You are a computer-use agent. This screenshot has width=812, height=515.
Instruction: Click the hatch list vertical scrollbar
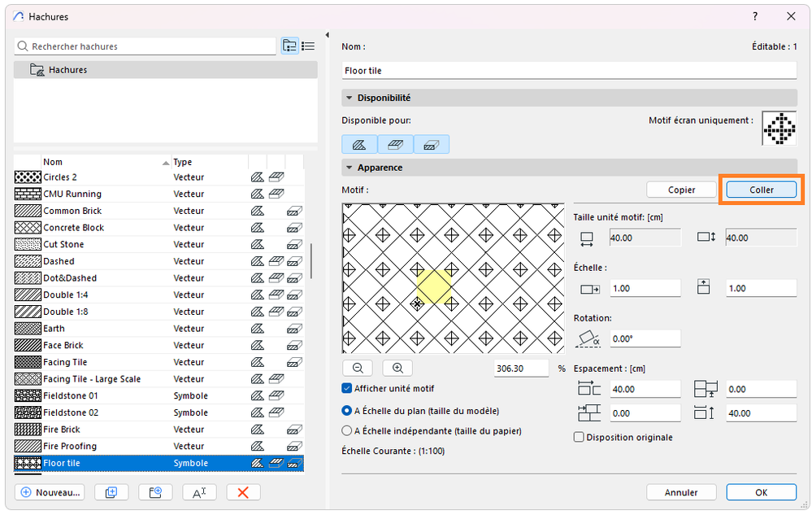[x=310, y=261]
